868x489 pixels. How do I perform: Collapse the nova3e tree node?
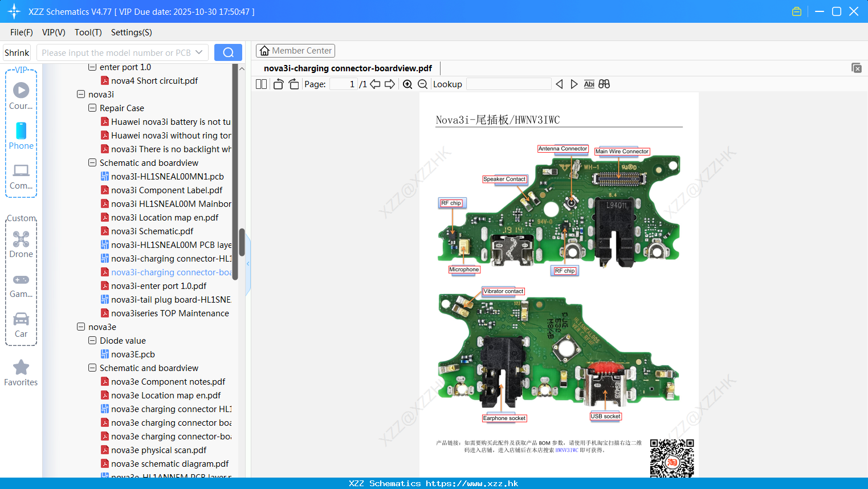click(x=81, y=327)
